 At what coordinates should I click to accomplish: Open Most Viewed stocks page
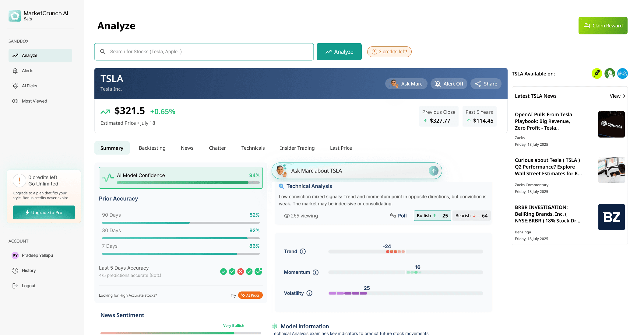[x=34, y=101]
